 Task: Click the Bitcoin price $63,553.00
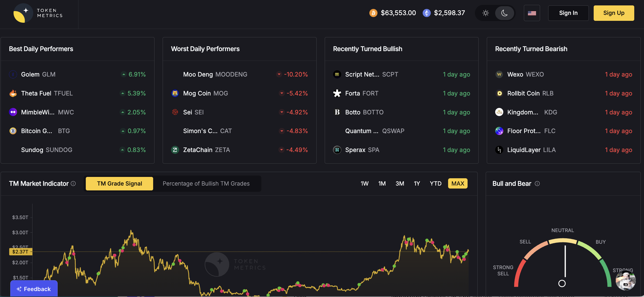tap(398, 13)
